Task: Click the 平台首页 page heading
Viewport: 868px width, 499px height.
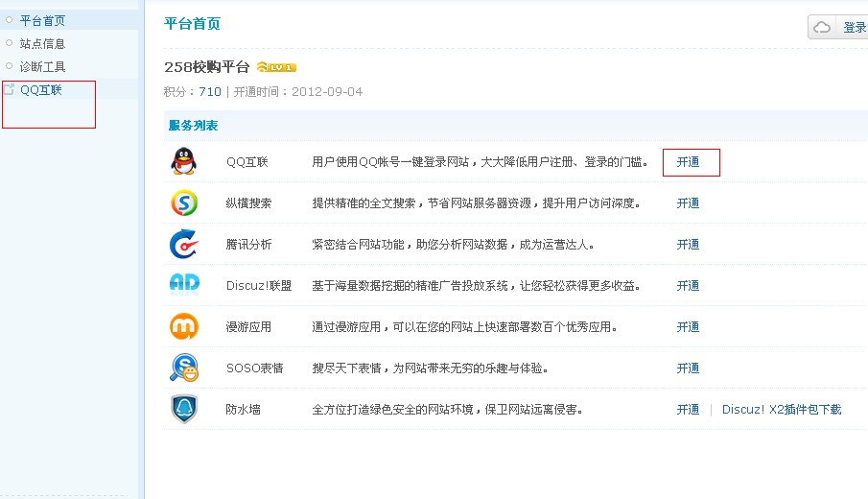Action: coord(192,23)
